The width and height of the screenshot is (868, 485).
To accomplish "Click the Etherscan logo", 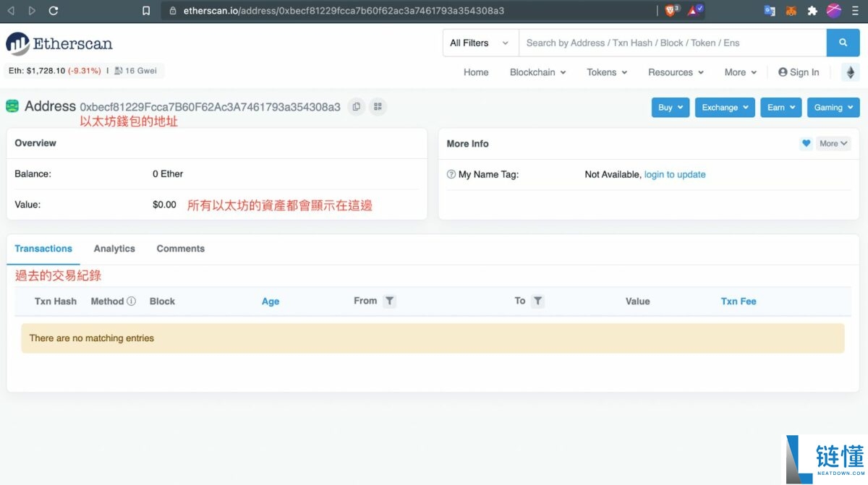I will pyautogui.click(x=59, y=43).
